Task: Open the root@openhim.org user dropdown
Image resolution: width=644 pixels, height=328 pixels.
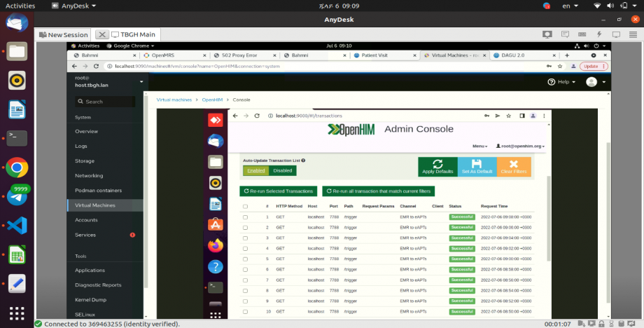Action: (520, 146)
